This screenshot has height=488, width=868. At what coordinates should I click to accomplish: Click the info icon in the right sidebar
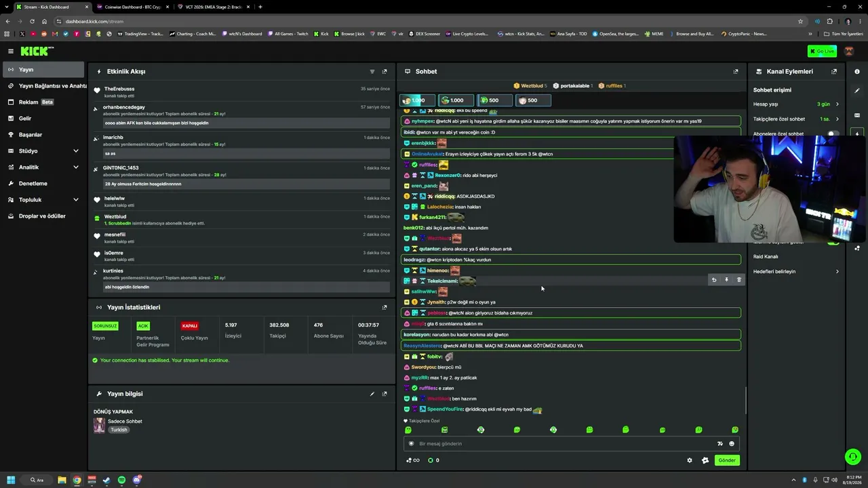pos(857,71)
